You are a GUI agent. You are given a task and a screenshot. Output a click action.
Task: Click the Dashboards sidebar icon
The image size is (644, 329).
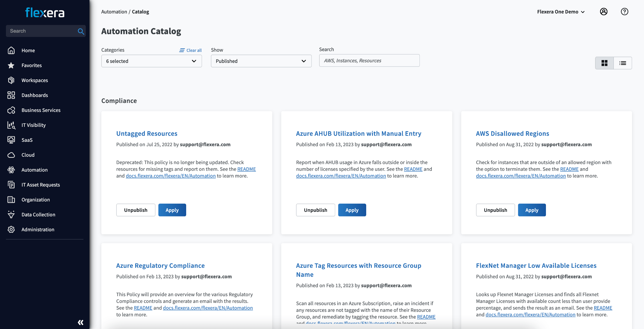(11, 95)
